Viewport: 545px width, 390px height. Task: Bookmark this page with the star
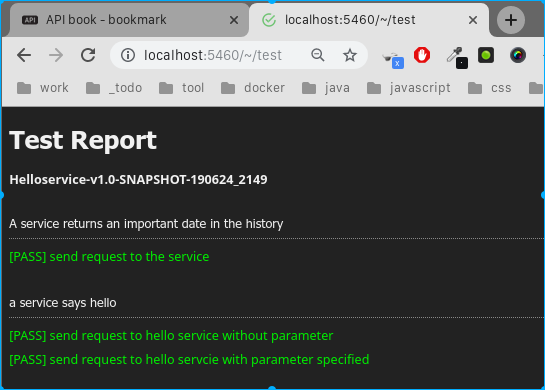coord(350,55)
